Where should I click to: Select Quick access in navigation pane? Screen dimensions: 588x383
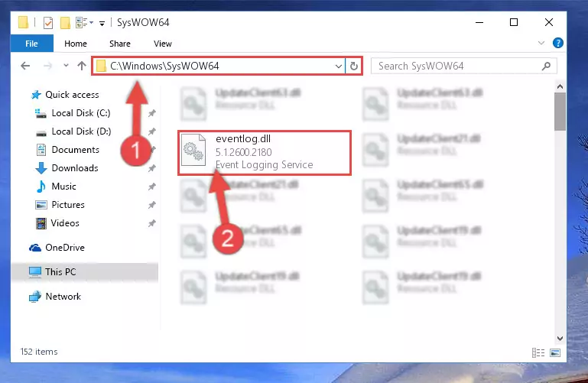click(72, 95)
